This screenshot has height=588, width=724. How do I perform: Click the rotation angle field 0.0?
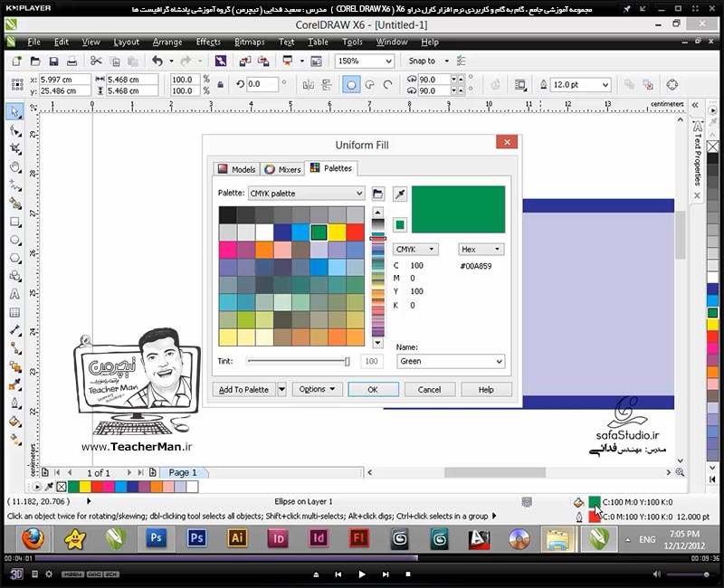click(262, 84)
